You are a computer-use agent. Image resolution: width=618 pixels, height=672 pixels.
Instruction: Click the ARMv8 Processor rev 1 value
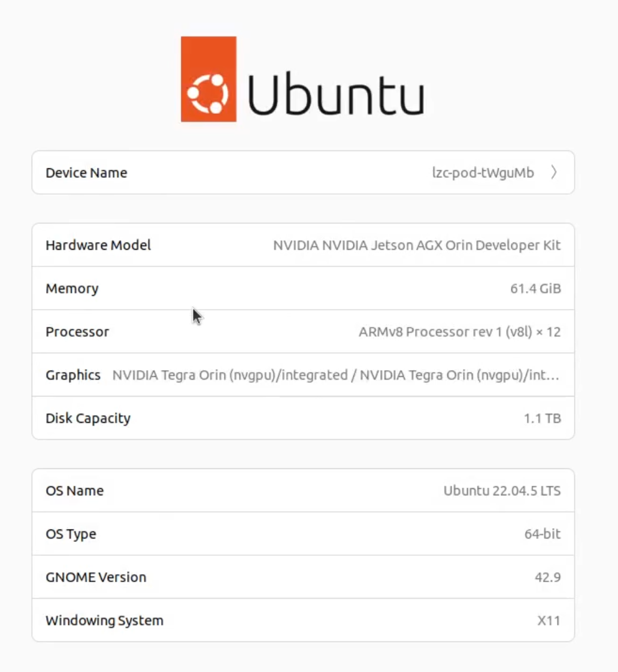(x=459, y=332)
